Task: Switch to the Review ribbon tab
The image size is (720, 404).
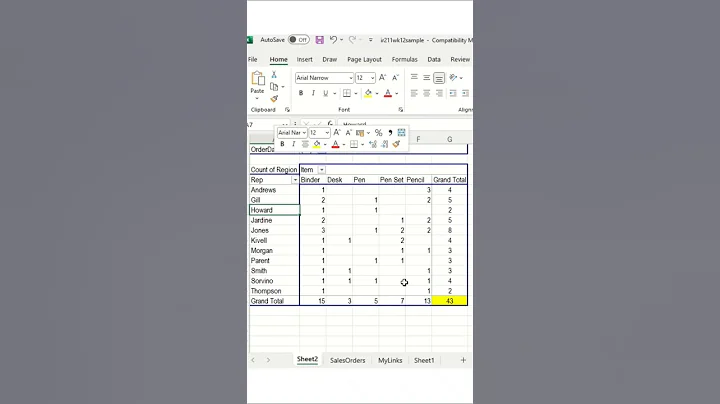Action: click(x=460, y=59)
